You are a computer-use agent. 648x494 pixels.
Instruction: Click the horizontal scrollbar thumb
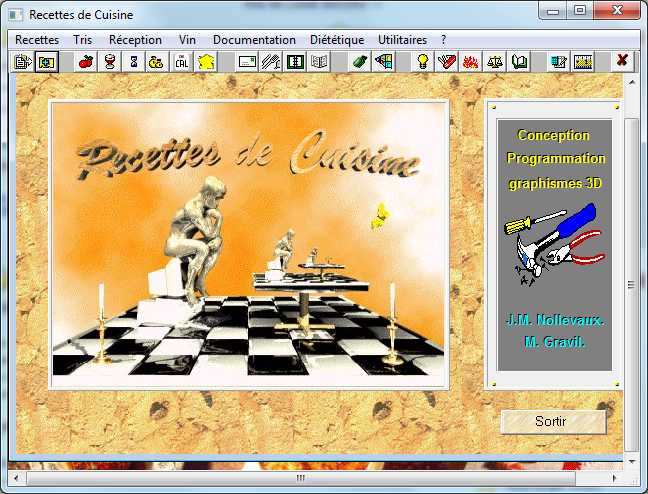301,478
